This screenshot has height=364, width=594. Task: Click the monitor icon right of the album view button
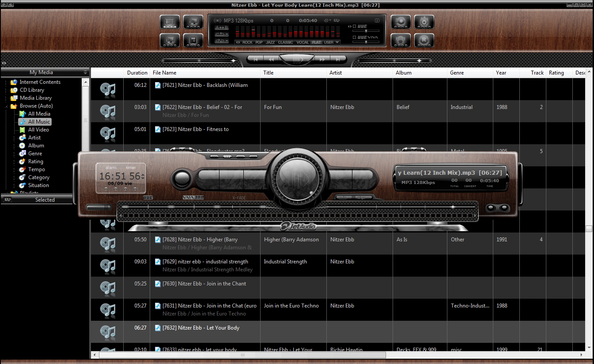click(x=193, y=22)
